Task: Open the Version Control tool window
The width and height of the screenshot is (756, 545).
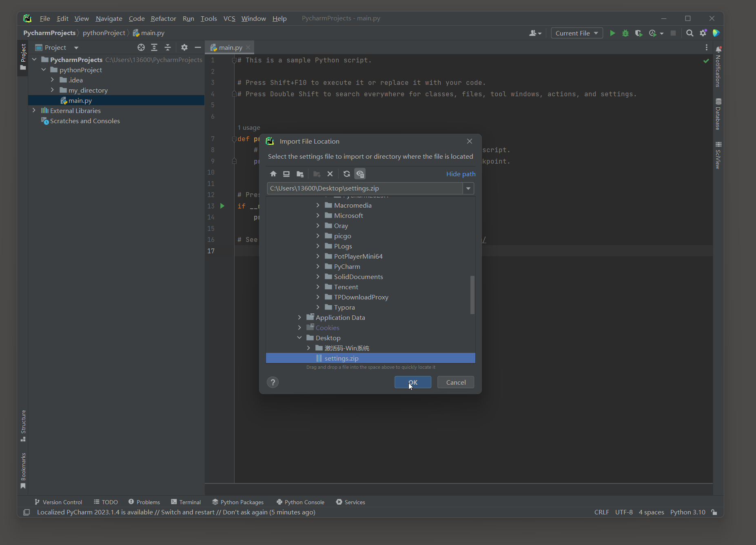Action: tap(58, 502)
